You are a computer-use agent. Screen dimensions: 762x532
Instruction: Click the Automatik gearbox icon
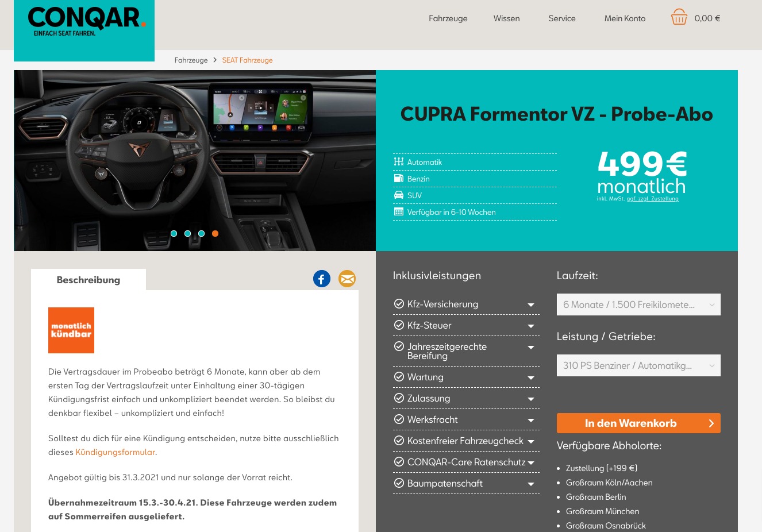(x=399, y=162)
